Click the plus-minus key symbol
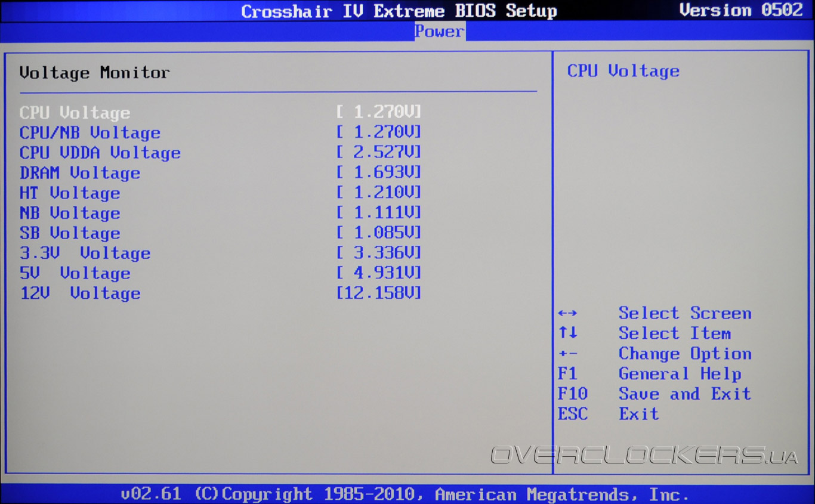The height and width of the screenshot is (504, 815). (568, 354)
